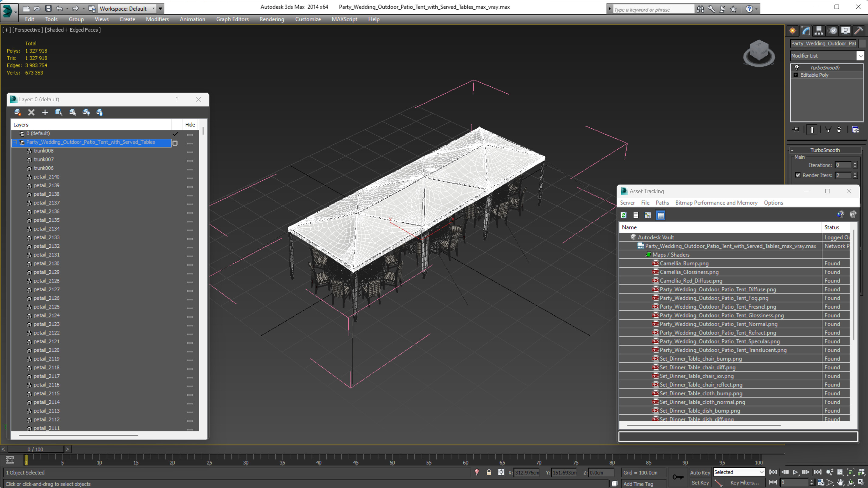Viewport: 868px width, 488px height.
Task: Select petal_2140 in the layer hierarchy
Action: [47, 176]
